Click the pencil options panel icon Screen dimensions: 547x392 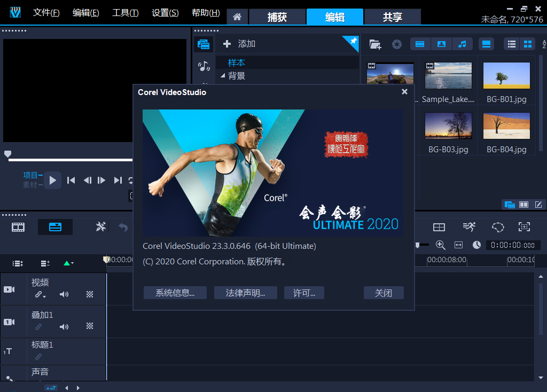pos(538,205)
